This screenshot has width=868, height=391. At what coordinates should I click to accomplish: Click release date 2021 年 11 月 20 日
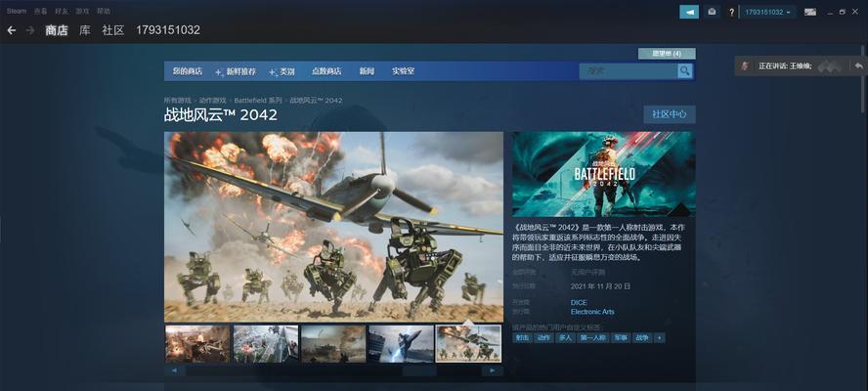point(600,286)
